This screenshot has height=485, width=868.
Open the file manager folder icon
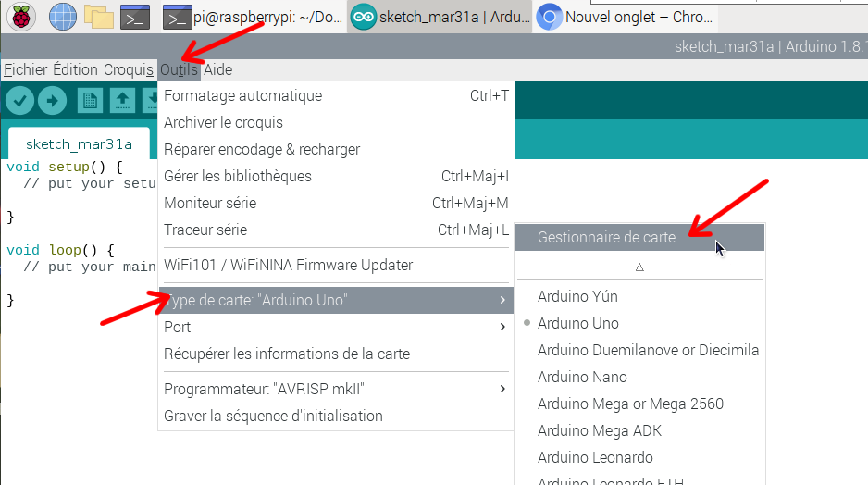[99, 18]
